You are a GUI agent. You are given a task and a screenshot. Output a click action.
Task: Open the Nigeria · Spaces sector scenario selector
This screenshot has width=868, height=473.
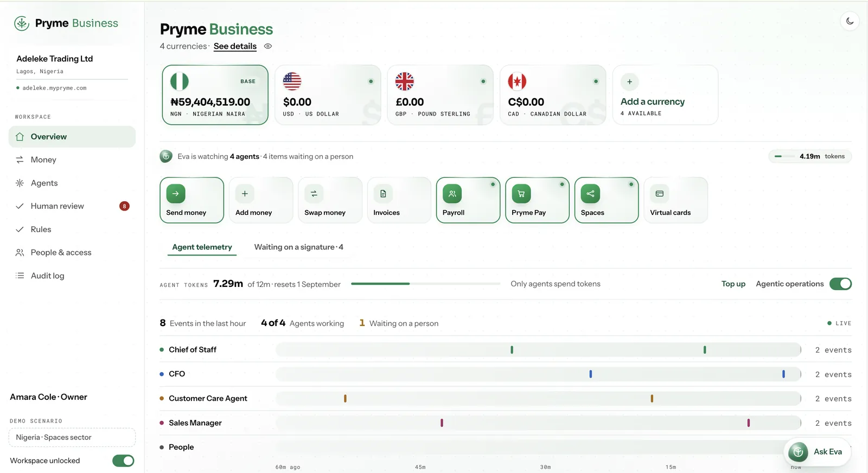72,437
